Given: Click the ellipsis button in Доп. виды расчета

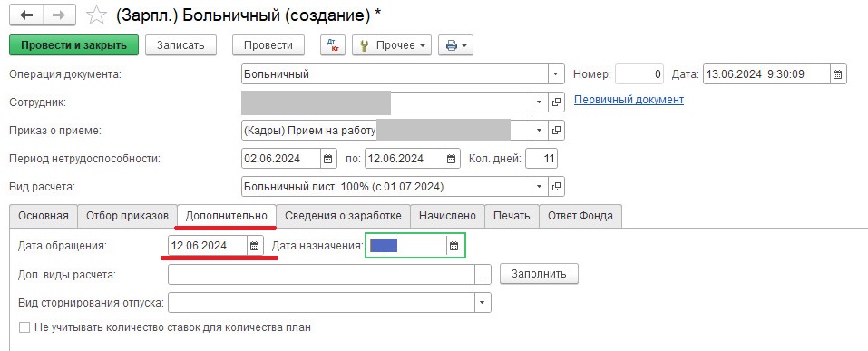Looking at the screenshot, I should pos(483,274).
